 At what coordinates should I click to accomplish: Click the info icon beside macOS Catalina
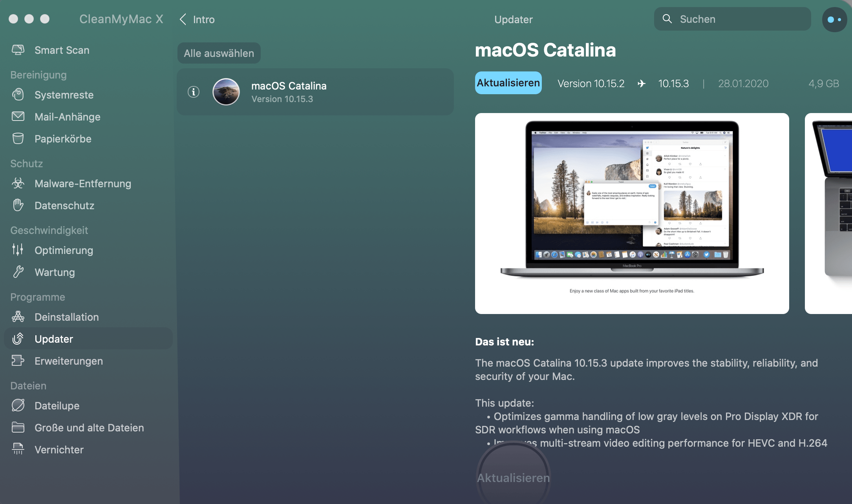[x=194, y=92]
